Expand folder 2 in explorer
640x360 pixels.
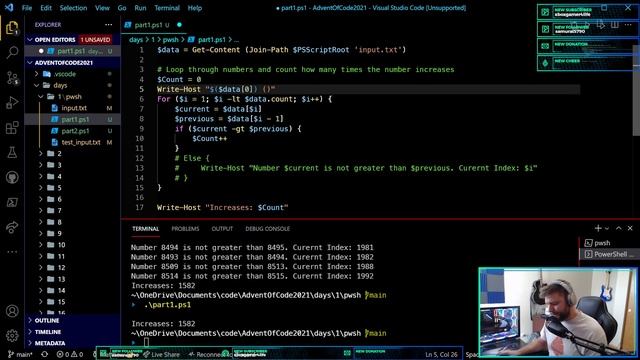tap(73, 153)
